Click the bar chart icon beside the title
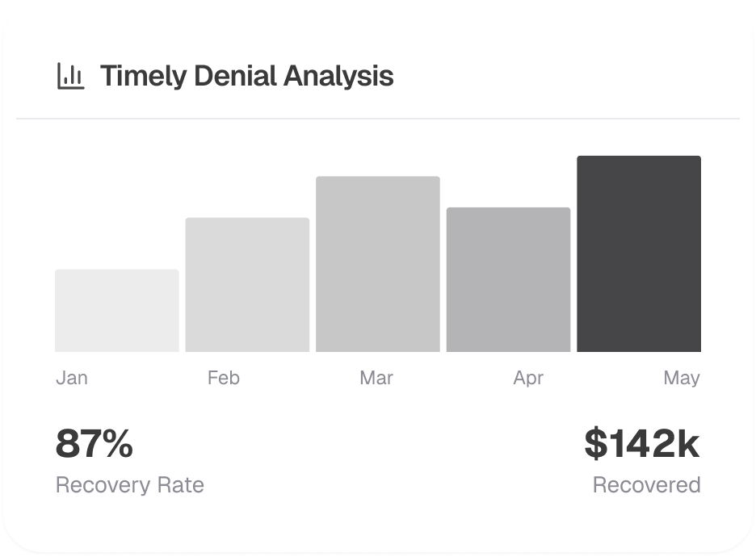Image resolution: width=756 pixels, height=557 pixels. (x=70, y=76)
